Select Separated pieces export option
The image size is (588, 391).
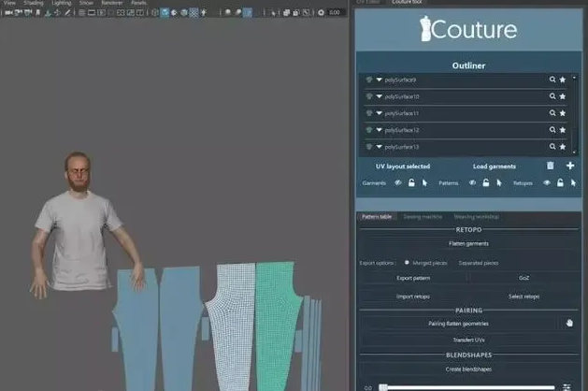479,263
